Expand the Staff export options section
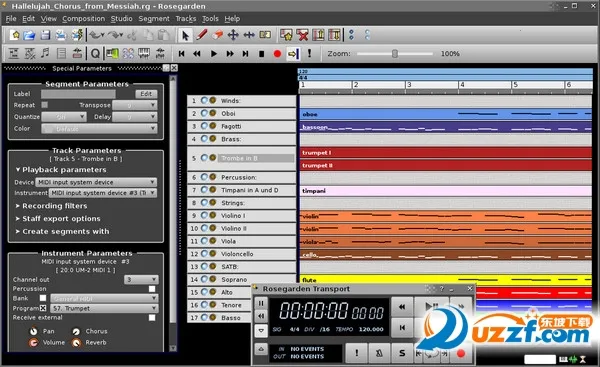Image resolution: width=600 pixels, height=367 pixels. pos(58,219)
